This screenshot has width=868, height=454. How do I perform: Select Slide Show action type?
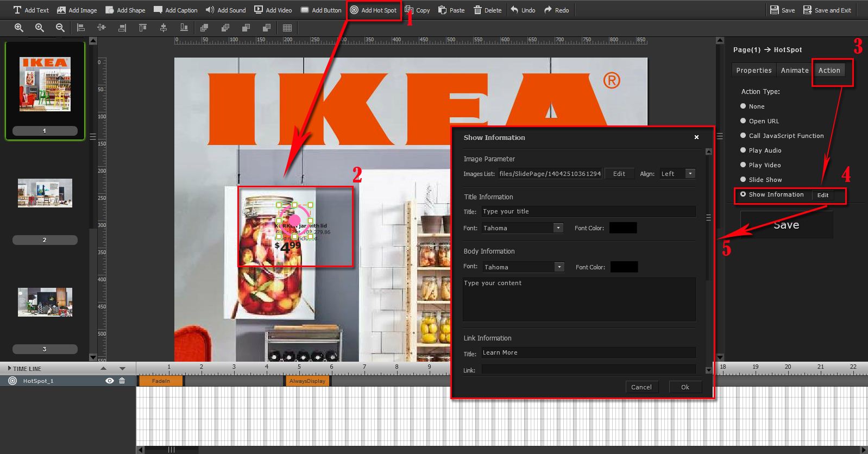pos(761,180)
